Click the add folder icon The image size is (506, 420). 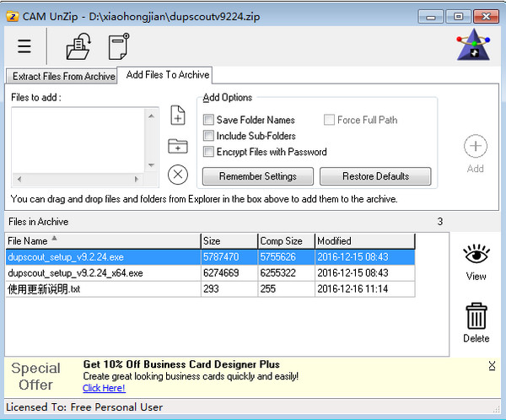(177, 145)
